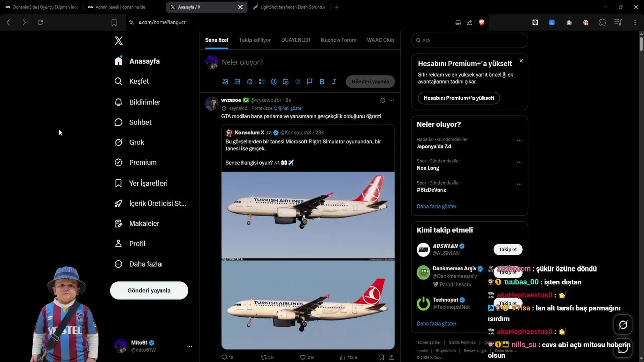644x362 pixels.
Task: Click flag icon in composer toolbar
Action: (310, 82)
